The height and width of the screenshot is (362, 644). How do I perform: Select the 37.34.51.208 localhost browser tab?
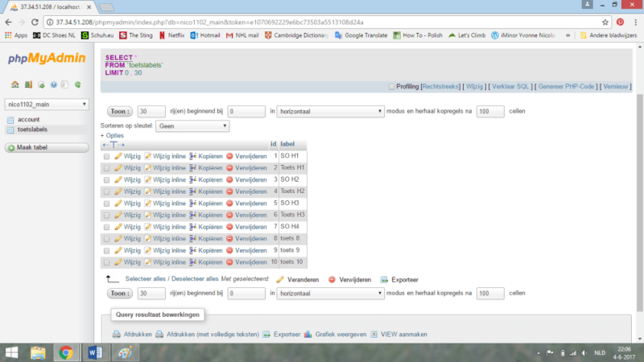tap(50, 7)
